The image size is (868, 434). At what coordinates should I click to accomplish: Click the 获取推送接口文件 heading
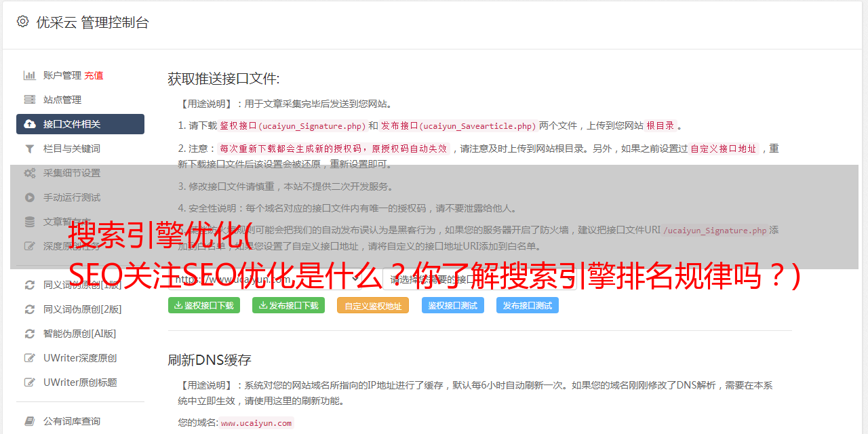pos(224,79)
